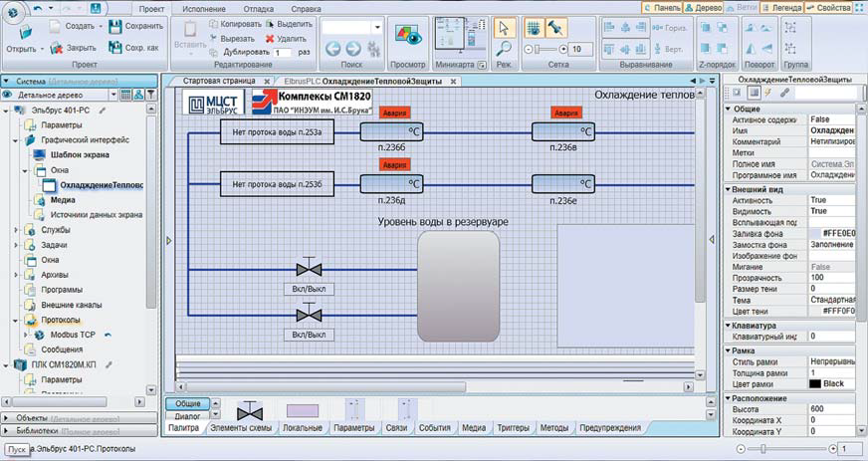Open the Проект ribbon tab
Viewport: 868px width, 461px height.
(151, 9)
